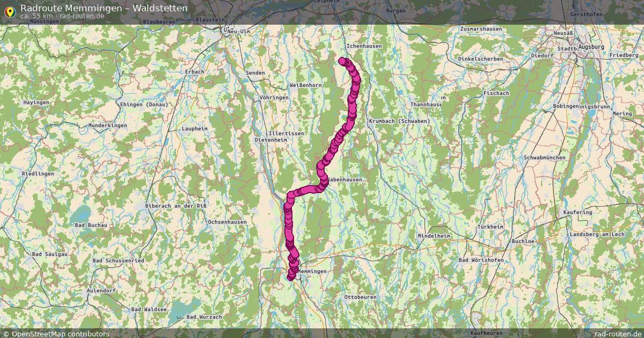Click the Laupheim town label

(194, 129)
